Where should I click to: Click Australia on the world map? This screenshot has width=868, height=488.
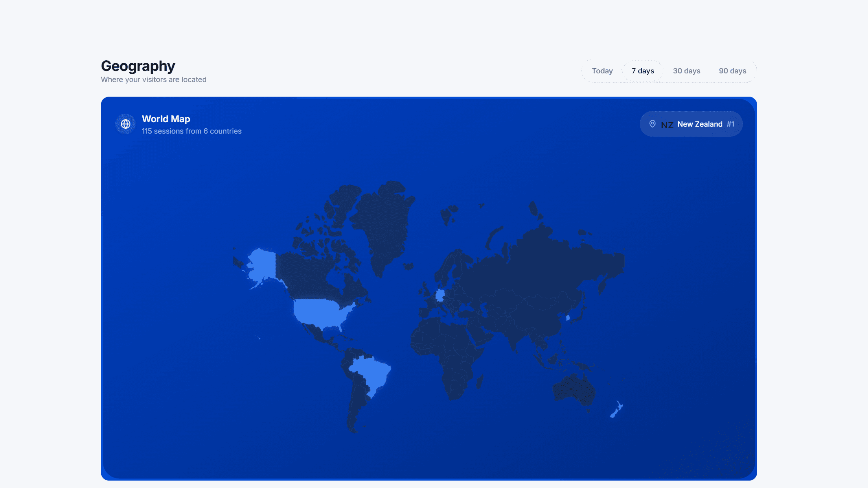point(575,389)
